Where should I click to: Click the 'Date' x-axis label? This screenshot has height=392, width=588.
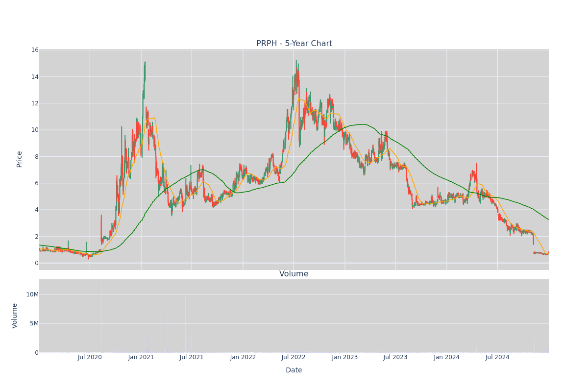[x=294, y=370]
